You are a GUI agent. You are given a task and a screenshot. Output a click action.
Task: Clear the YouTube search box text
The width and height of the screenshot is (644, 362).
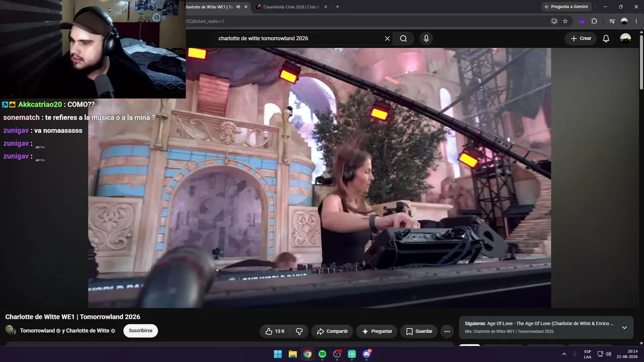pos(387,39)
